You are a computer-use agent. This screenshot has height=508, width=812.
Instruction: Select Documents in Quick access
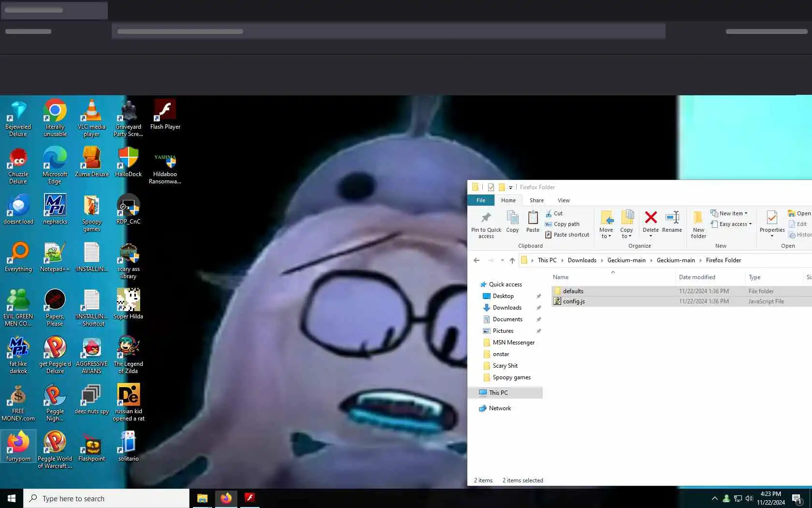(507, 319)
